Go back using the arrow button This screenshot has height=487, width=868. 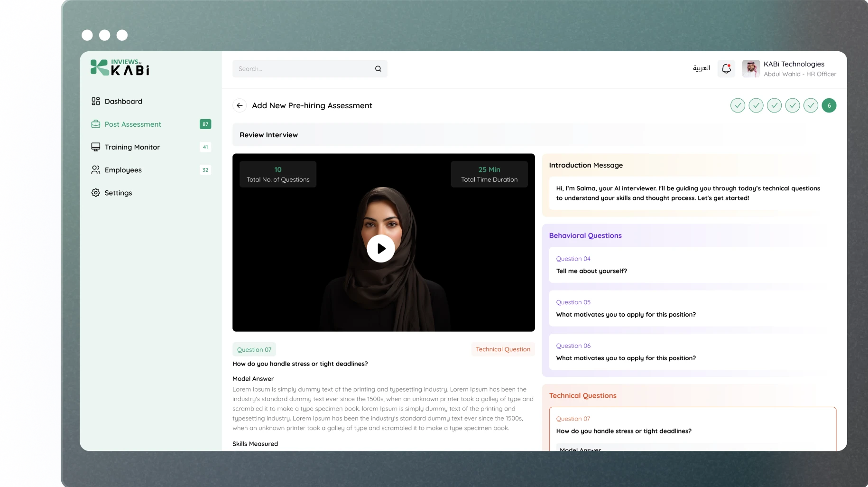[x=240, y=105]
